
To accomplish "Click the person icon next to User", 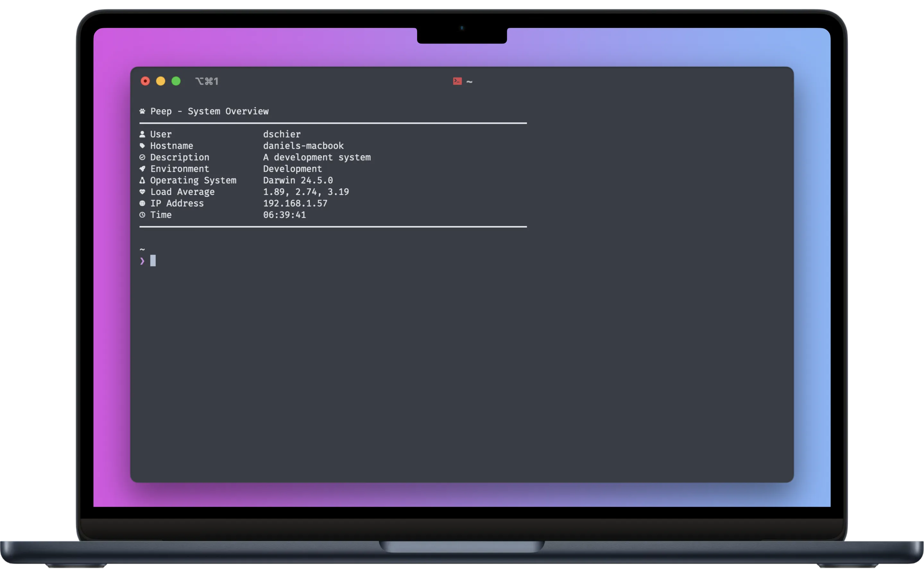I will pos(142,134).
